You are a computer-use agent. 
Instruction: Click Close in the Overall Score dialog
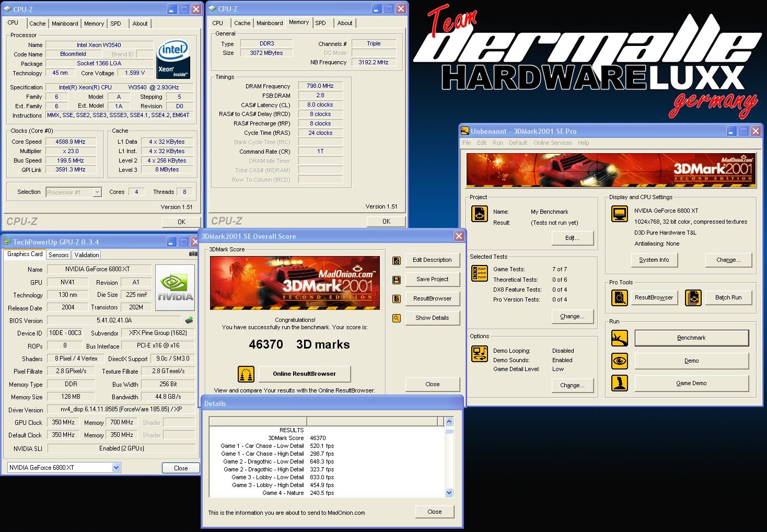point(433,384)
